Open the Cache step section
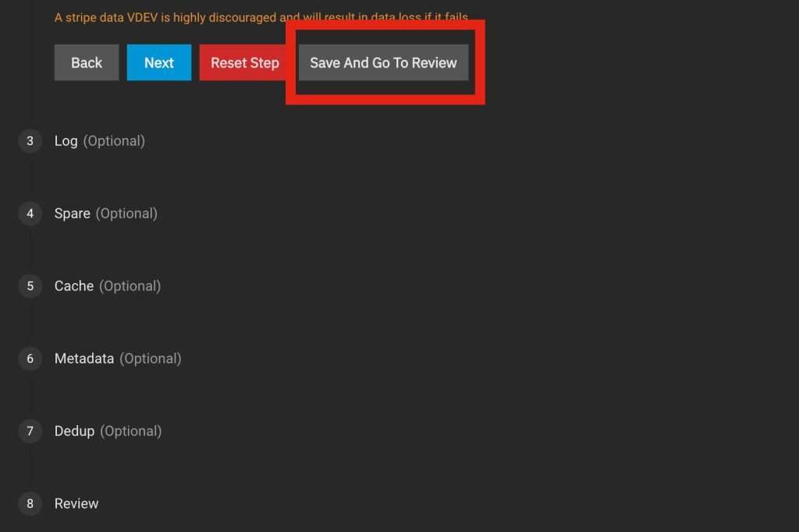Image resolution: width=799 pixels, height=532 pixels. [x=74, y=286]
